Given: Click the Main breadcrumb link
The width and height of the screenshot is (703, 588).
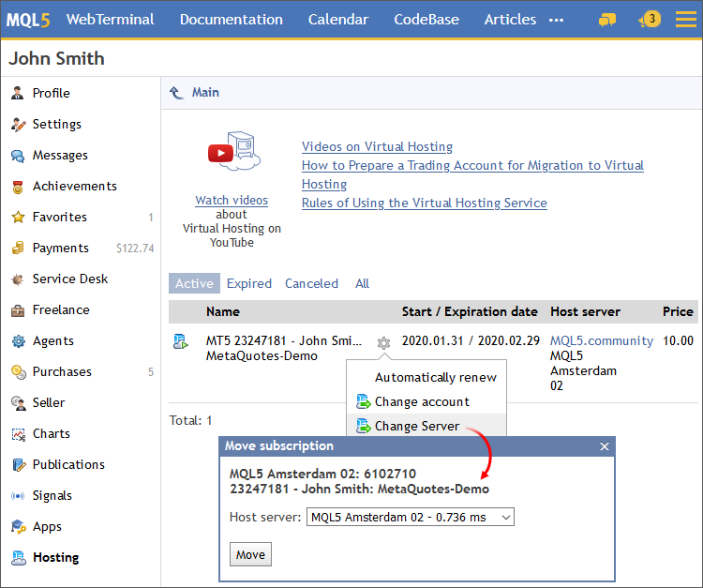Looking at the screenshot, I should 205,93.
